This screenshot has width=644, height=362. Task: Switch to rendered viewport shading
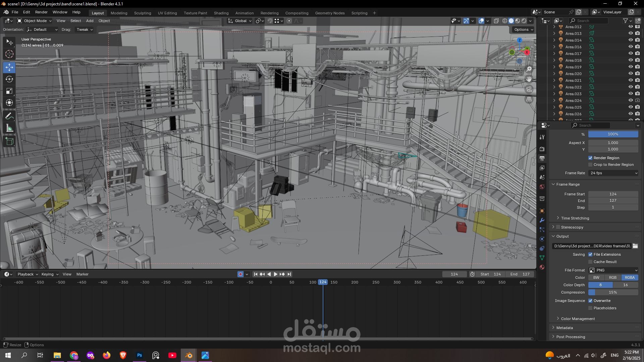[x=524, y=21]
